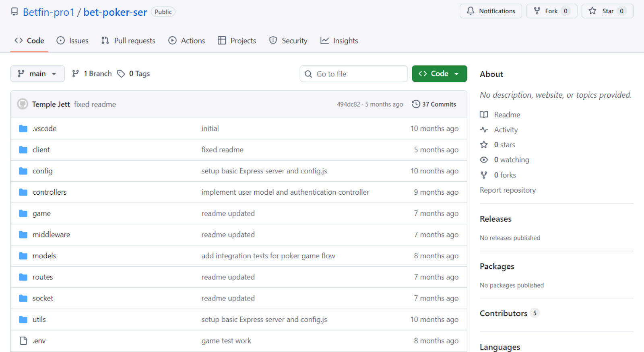
Task: Click the fork icon beside 0 forks
Action: click(x=484, y=175)
